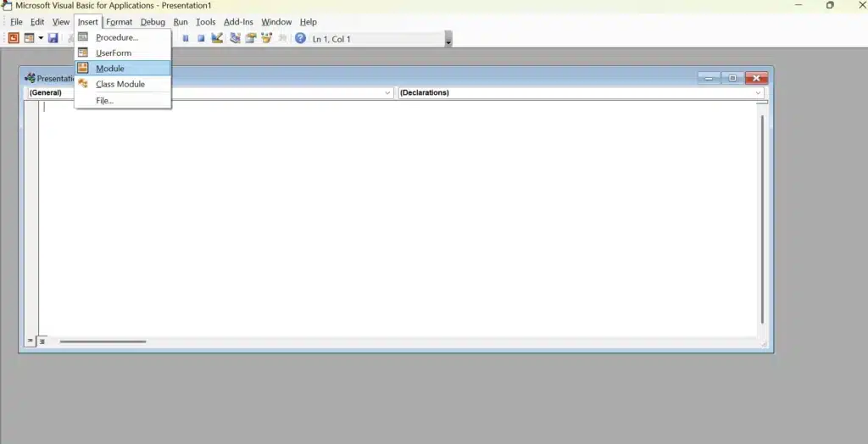
Task: Click the Break (pause) toolbar icon
Action: [x=186, y=38]
